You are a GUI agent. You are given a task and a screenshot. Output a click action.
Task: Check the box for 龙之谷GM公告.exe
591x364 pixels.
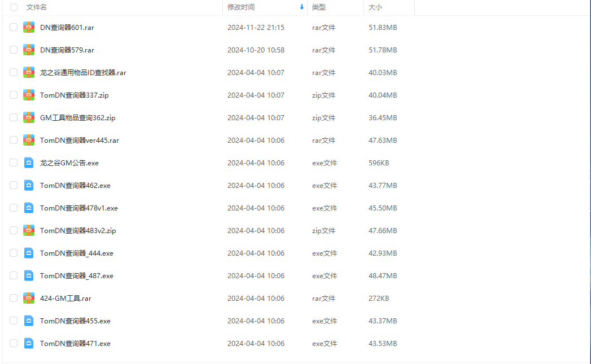pos(14,163)
